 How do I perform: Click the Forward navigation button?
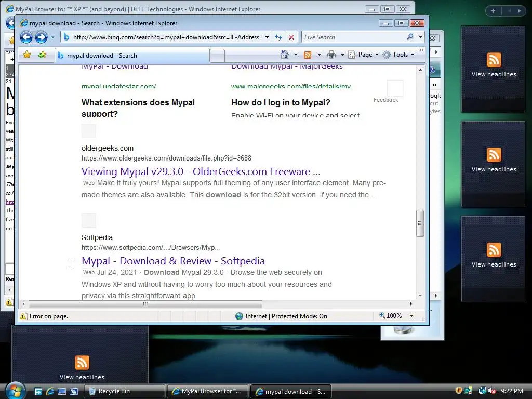coord(42,37)
